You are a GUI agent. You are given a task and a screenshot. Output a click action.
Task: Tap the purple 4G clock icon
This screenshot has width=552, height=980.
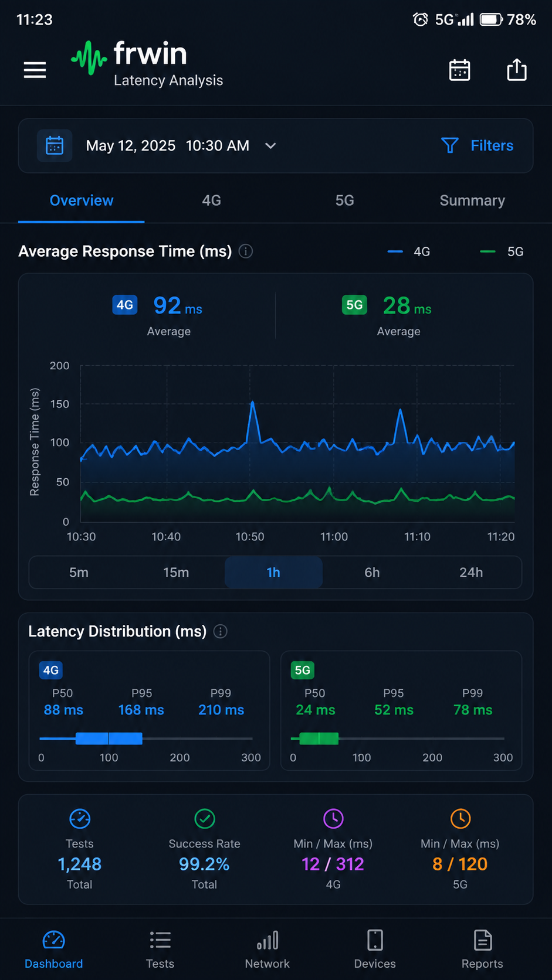click(333, 819)
